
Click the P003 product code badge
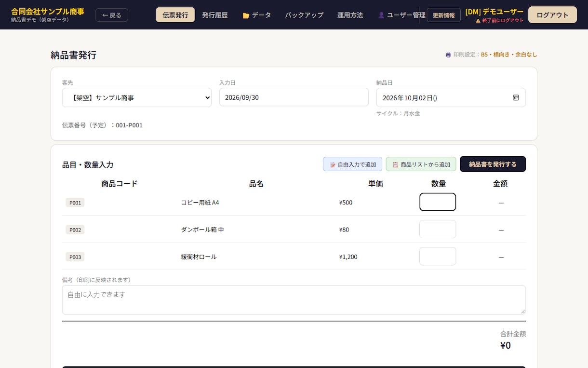click(75, 257)
